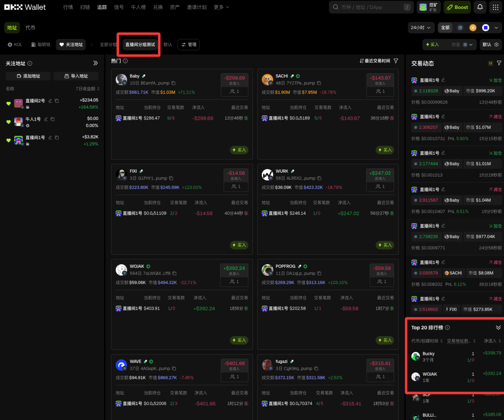
Task: Unfavorite 直播间2号 with its heart icon
Action: tap(9, 104)
